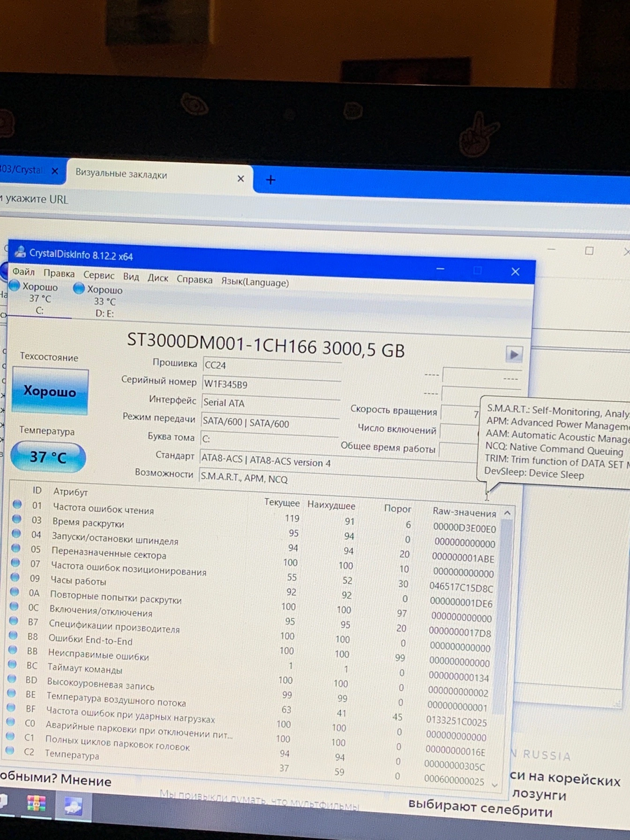Click status icon for attribute 04 Запуски/остановки шпинделя
This screenshot has width=630, height=840.
click(16, 533)
